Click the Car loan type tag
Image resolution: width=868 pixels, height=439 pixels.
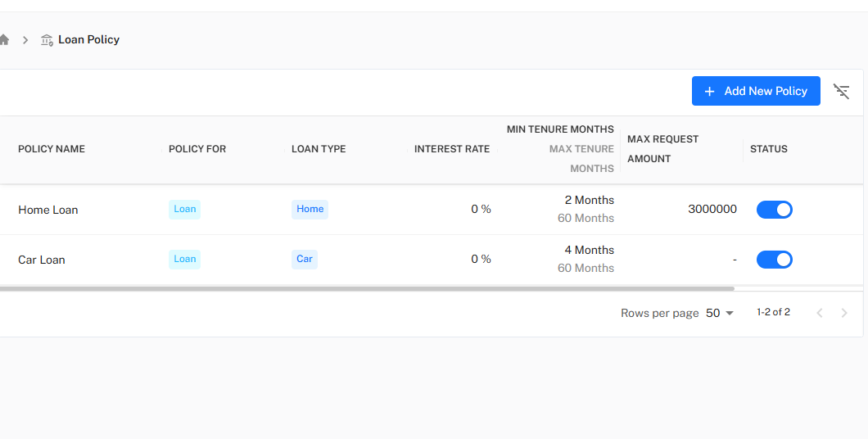coord(304,259)
